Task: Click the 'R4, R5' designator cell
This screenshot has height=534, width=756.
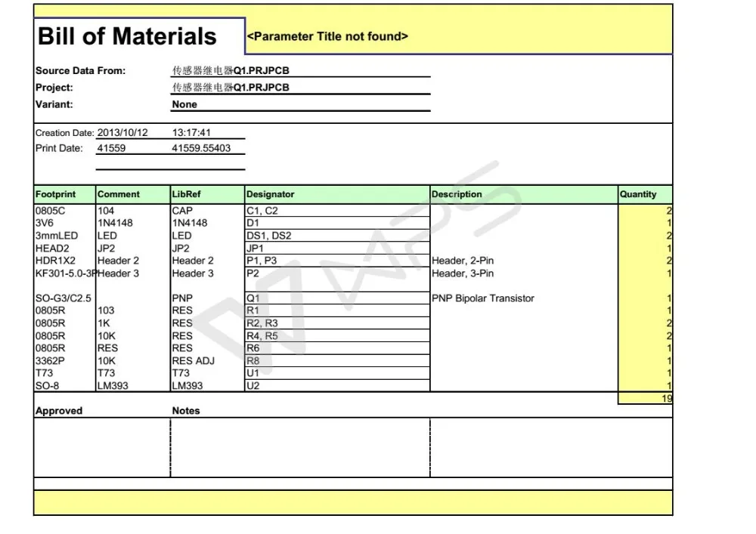Action: click(337, 335)
